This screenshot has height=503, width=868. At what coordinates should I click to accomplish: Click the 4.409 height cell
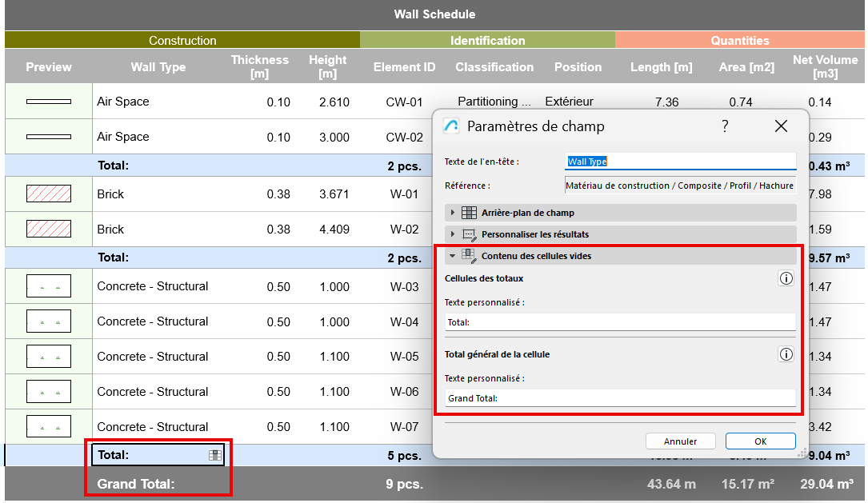pyautogui.click(x=334, y=229)
